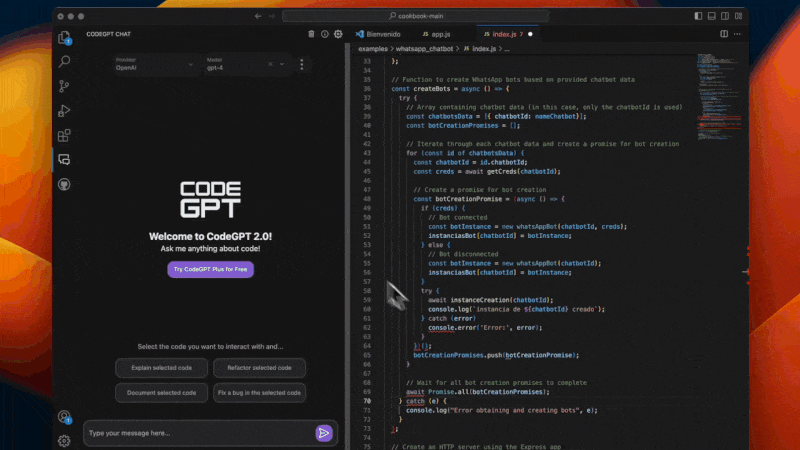Open the Accounts icon in activity bar

(x=64, y=417)
